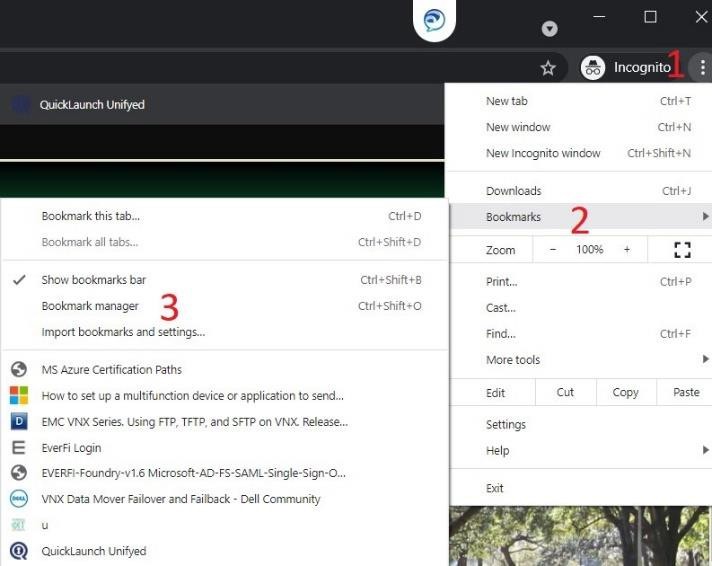Open 'How to set up a multifunction device' bookmark

[x=225, y=396]
